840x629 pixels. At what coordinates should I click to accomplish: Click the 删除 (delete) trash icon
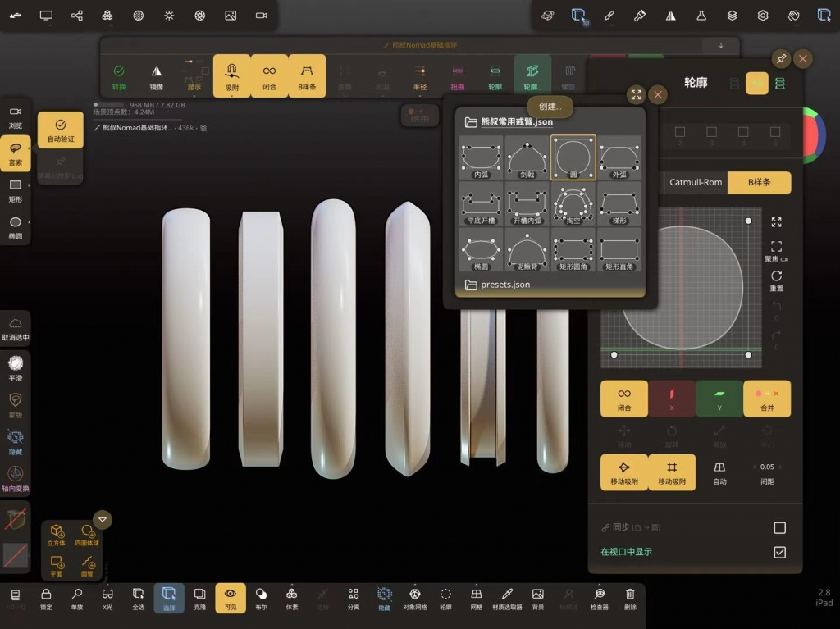630,598
